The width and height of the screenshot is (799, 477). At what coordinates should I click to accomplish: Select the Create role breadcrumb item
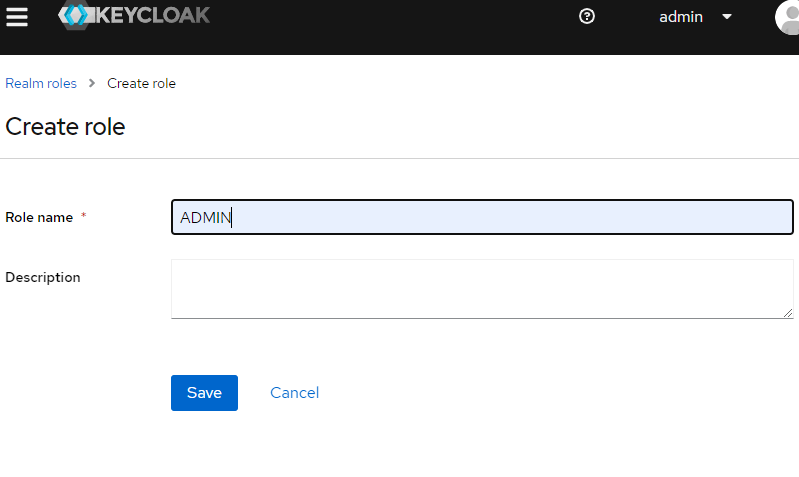pos(141,83)
